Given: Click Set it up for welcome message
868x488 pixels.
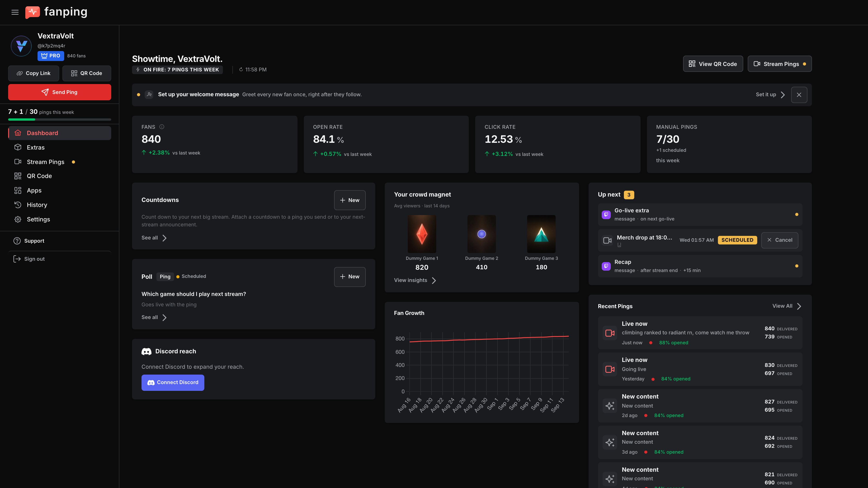Looking at the screenshot, I should 770,95.
